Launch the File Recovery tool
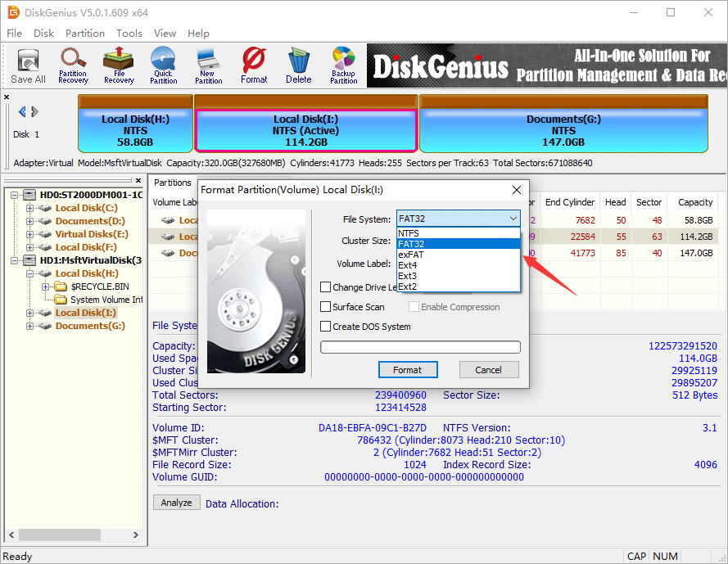728x564 pixels. click(119, 66)
